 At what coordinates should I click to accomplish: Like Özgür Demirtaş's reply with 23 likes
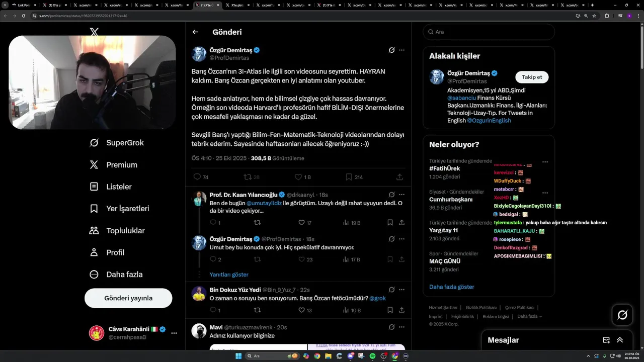coord(305,259)
